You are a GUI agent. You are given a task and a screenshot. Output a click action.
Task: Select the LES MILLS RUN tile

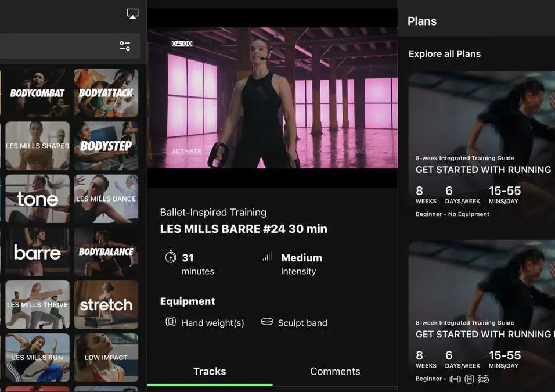37,357
